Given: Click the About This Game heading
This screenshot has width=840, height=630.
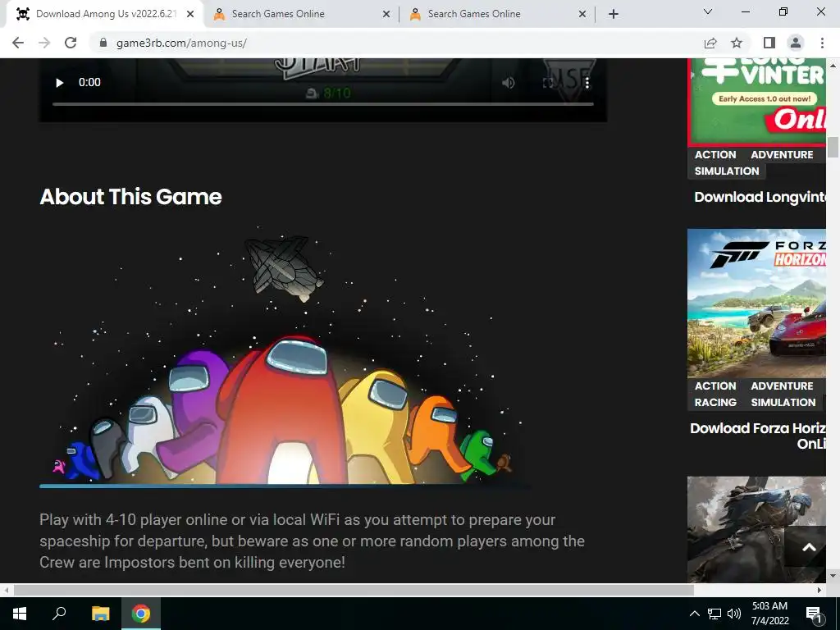Looking at the screenshot, I should point(130,197).
